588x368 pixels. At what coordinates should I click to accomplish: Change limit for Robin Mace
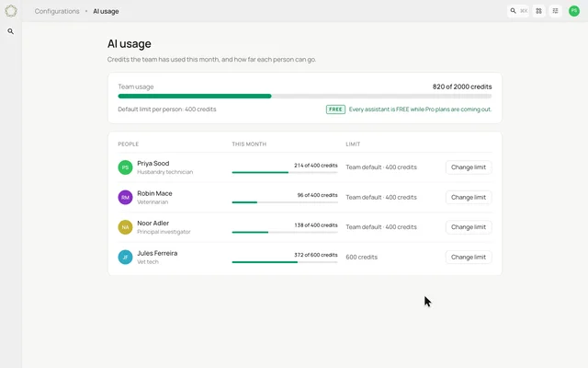(x=469, y=197)
